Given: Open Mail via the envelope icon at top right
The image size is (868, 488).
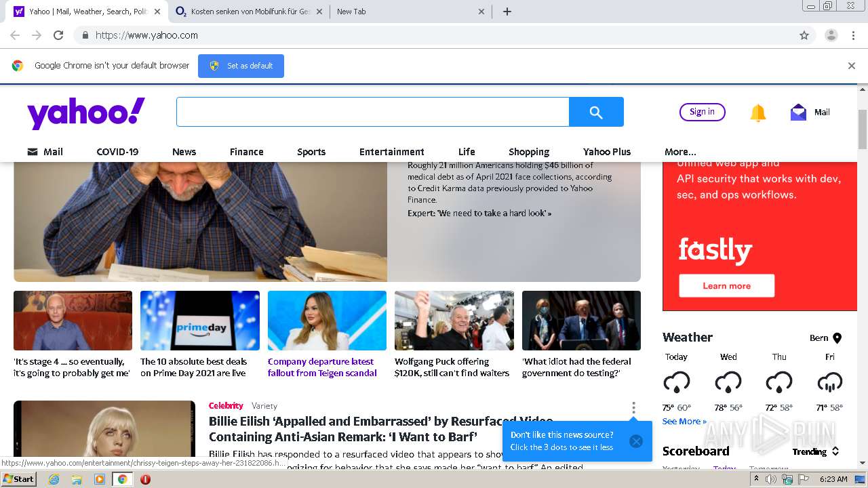Looking at the screenshot, I should click(x=798, y=113).
